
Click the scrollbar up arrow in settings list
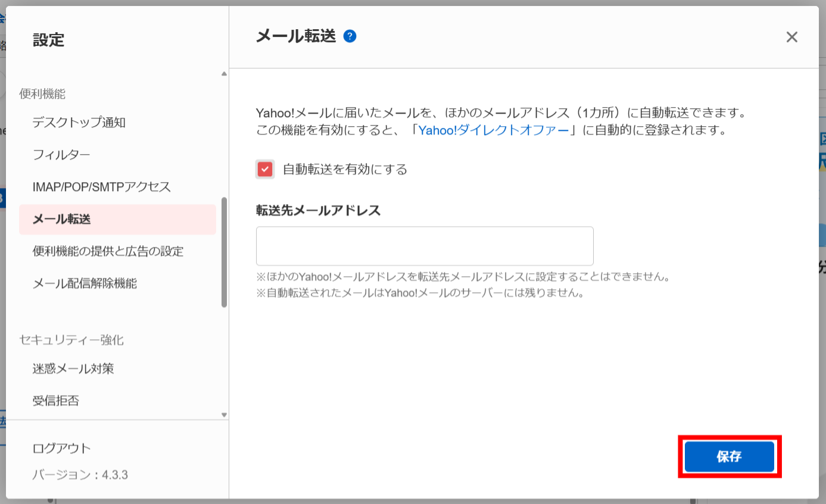[223, 73]
